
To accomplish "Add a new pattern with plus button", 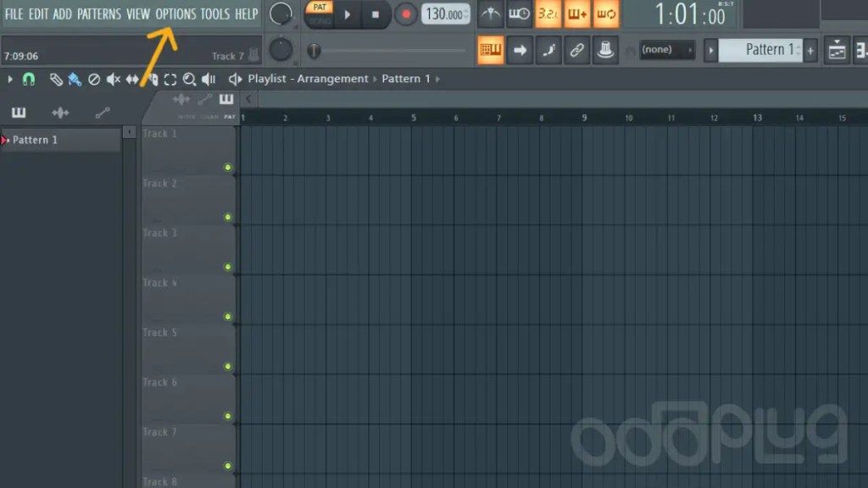I will (x=810, y=51).
